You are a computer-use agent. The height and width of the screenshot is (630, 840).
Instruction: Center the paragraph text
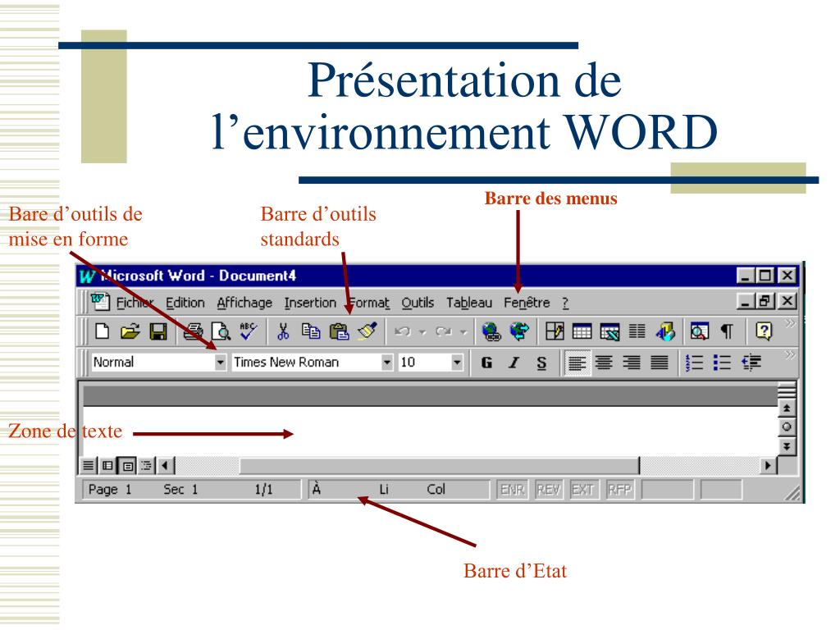(x=605, y=363)
